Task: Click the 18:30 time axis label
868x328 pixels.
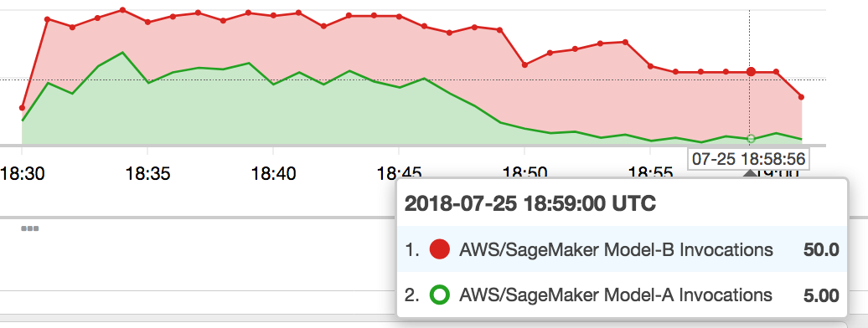Action: coord(21,174)
